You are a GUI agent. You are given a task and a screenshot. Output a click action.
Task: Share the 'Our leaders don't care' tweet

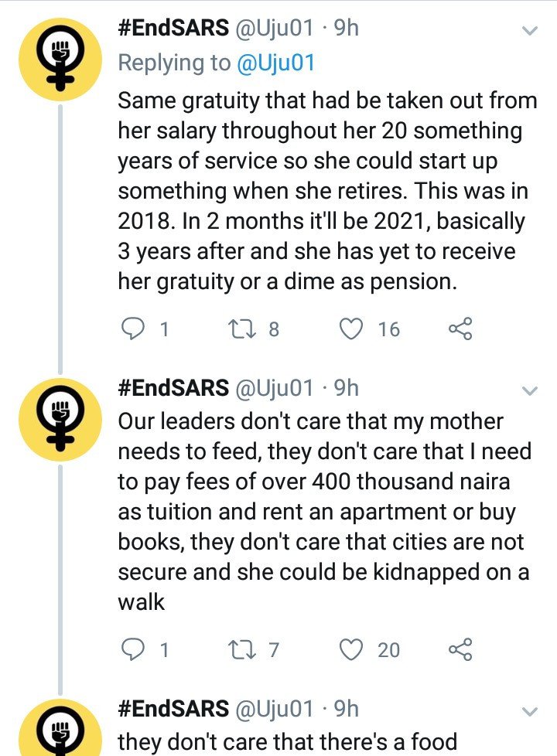coord(460,649)
